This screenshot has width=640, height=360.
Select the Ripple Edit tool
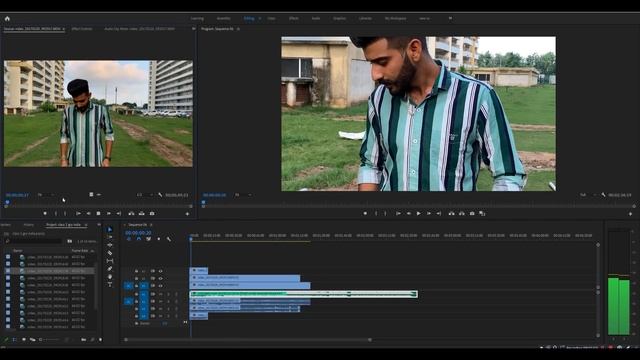(109, 245)
